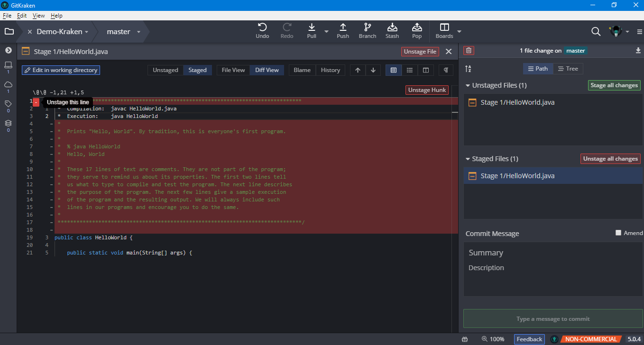Open the Edit menu

pyautogui.click(x=22, y=16)
